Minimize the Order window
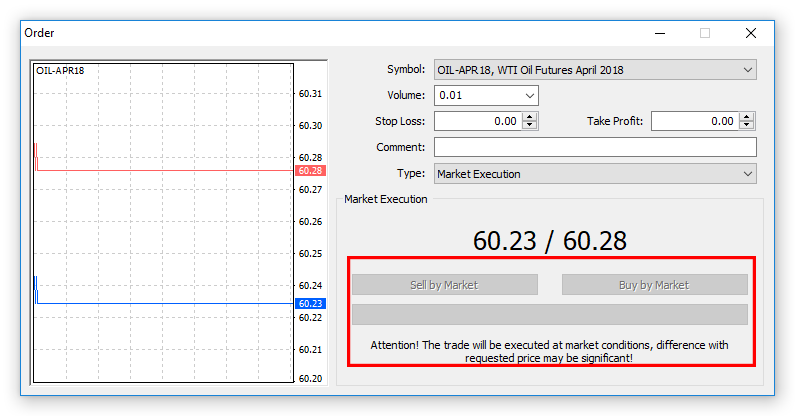Viewport: 795px width, 416px height. pos(660,33)
